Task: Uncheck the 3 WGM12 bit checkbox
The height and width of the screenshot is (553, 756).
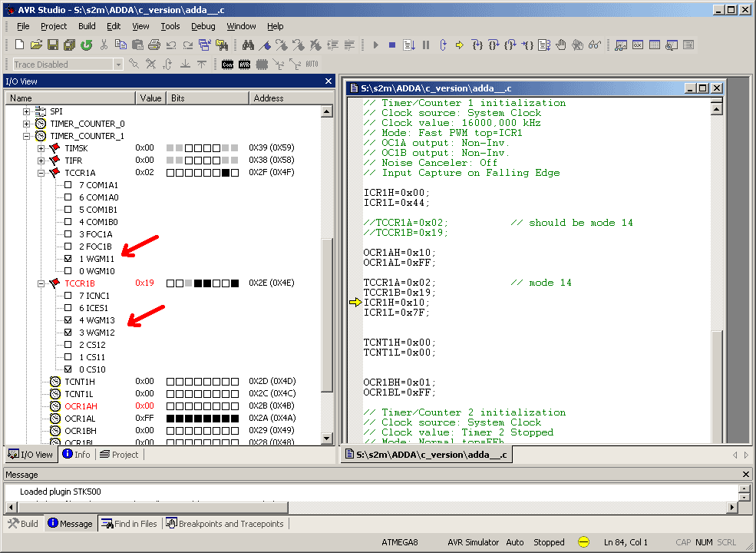Action: (x=68, y=332)
